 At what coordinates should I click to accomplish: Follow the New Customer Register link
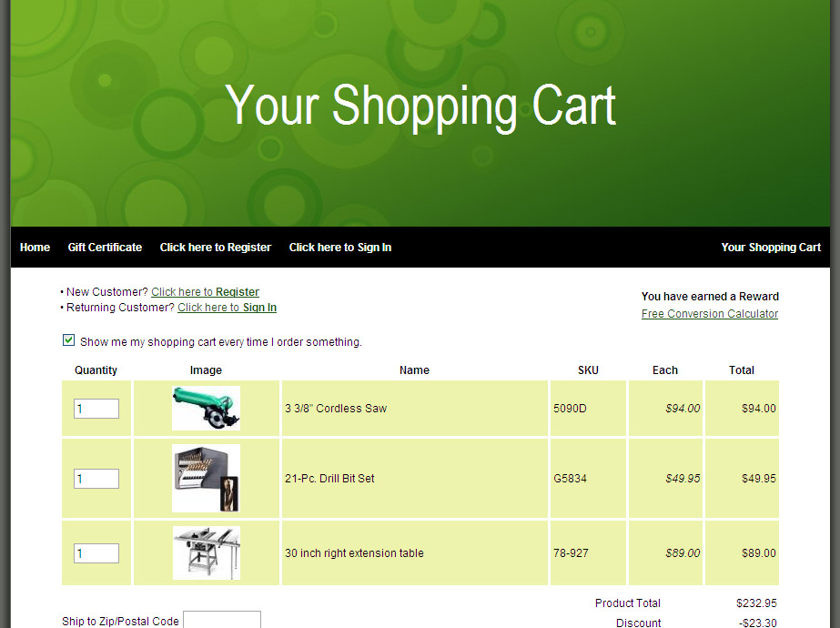click(x=205, y=292)
